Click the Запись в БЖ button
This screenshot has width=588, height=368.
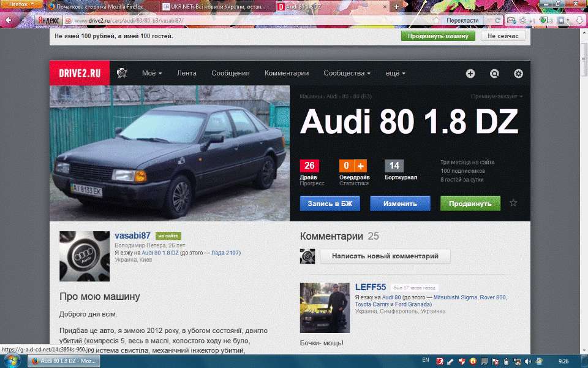(x=330, y=204)
